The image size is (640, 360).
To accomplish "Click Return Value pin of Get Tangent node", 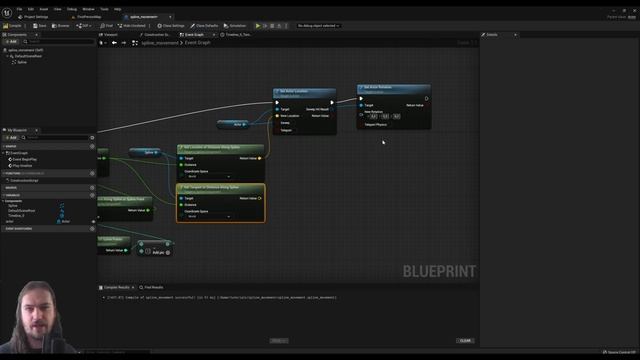I will tap(260, 198).
